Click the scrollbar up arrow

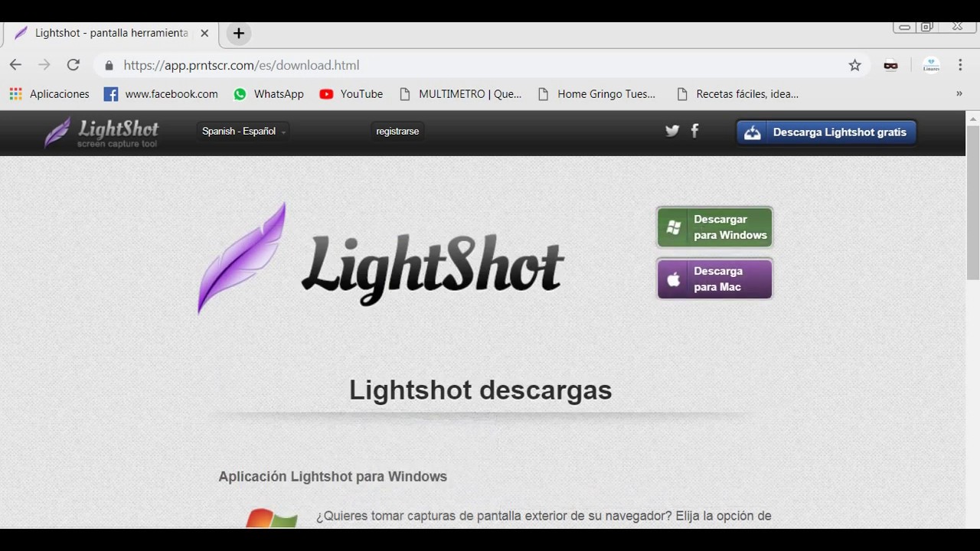(x=973, y=119)
